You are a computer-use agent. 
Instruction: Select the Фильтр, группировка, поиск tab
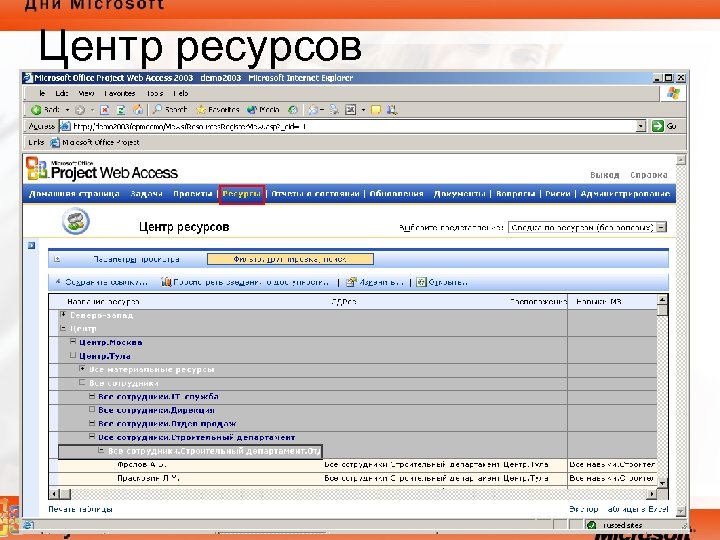pos(290,259)
